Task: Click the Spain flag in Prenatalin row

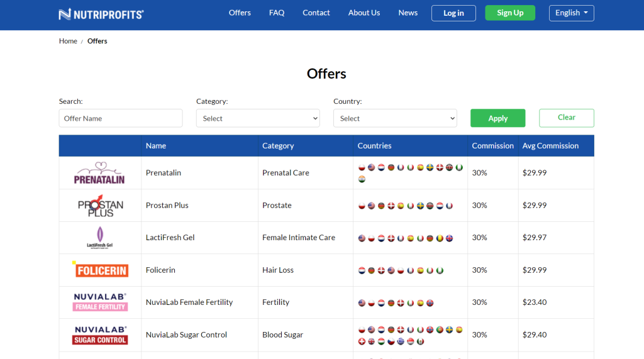Action: pos(420,167)
